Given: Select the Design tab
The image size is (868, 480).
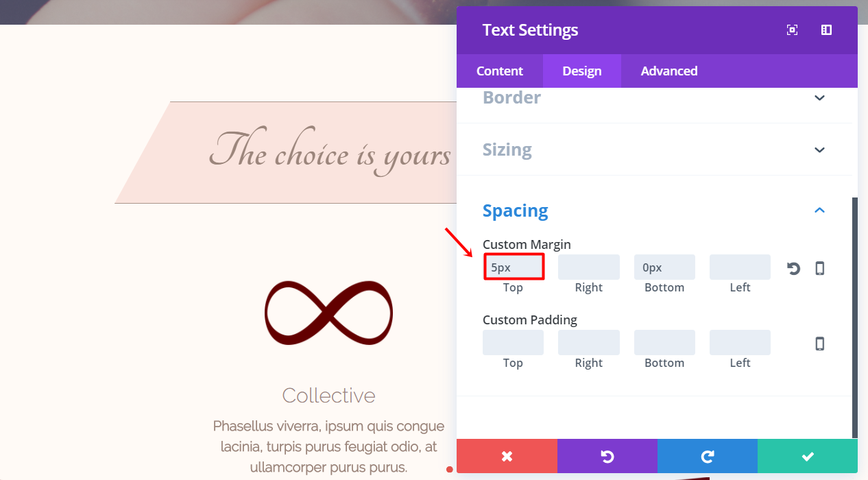Looking at the screenshot, I should pos(582,71).
